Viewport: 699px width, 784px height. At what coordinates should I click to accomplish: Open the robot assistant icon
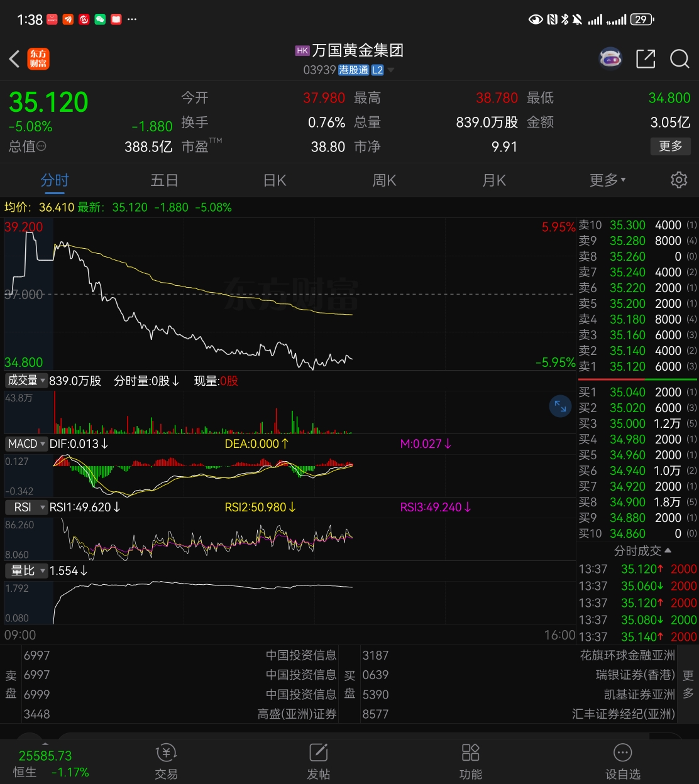point(610,58)
